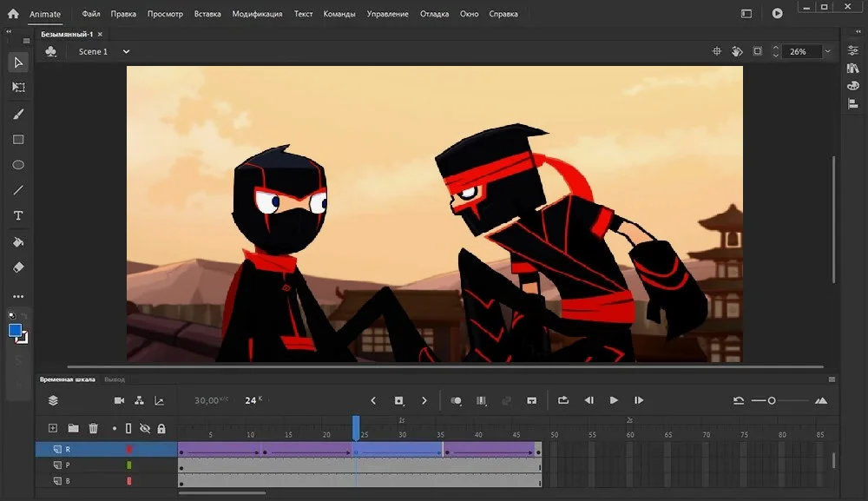868x501 pixels.
Task: Toggle the Loop playback button
Action: (x=563, y=400)
